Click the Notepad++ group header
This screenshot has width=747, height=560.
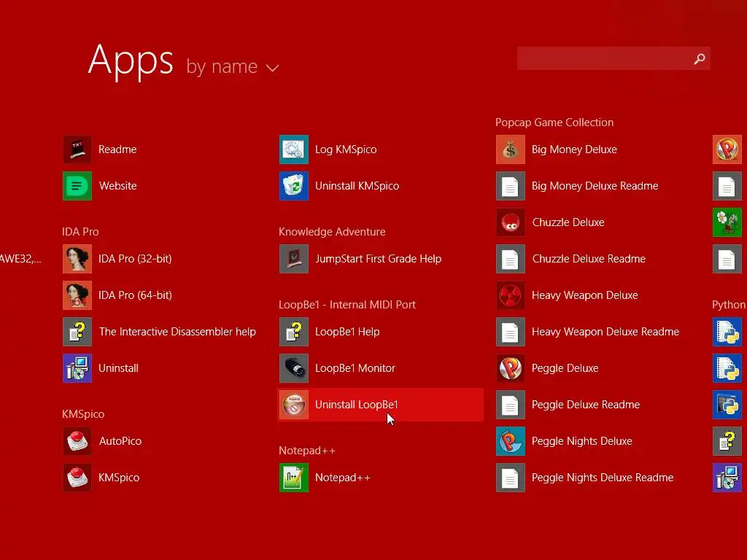click(x=307, y=451)
